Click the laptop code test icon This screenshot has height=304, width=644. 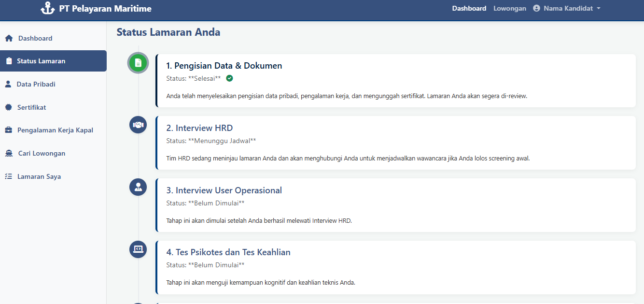(138, 249)
